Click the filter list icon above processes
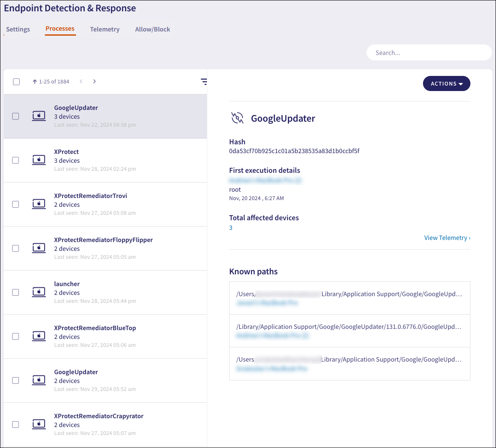 point(204,82)
